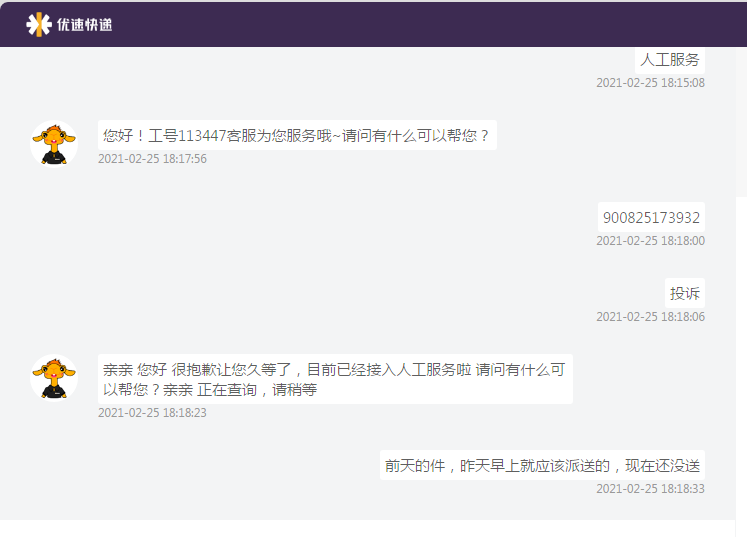Click the 投诉 message bubble

pyautogui.click(x=685, y=293)
